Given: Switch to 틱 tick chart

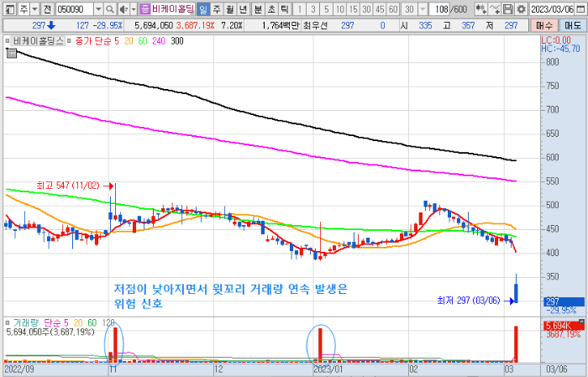Looking at the screenshot, I should click(x=285, y=9).
